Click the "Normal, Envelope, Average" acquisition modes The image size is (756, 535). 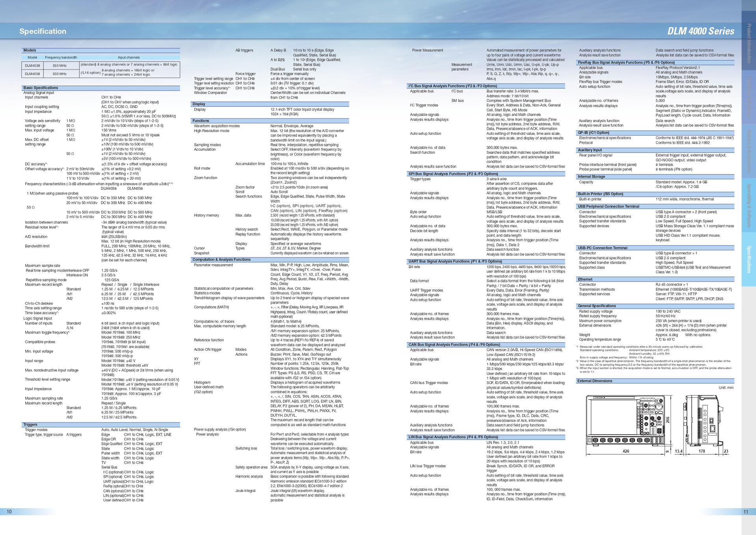coord(292,126)
